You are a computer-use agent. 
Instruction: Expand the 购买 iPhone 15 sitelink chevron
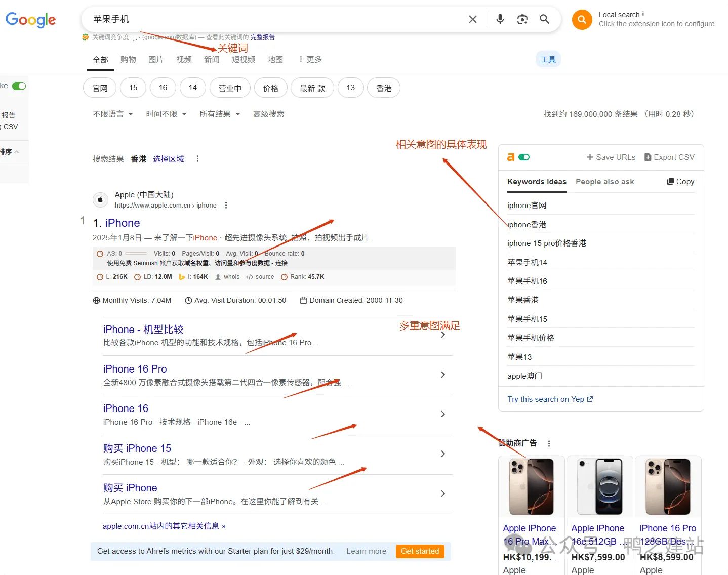pyautogui.click(x=443, y=454)
